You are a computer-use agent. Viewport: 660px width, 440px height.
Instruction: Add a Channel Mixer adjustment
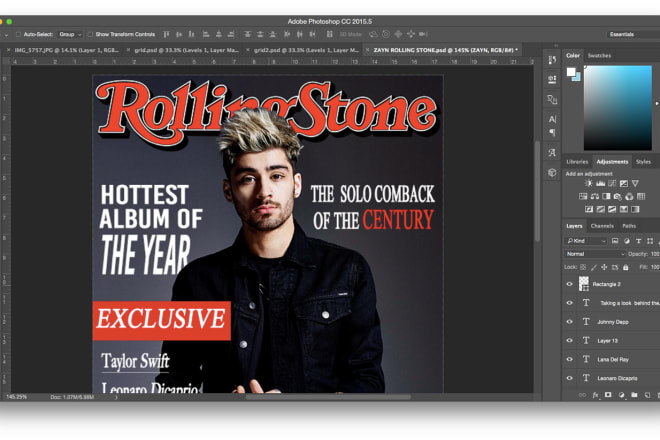(x=629, y=196)
